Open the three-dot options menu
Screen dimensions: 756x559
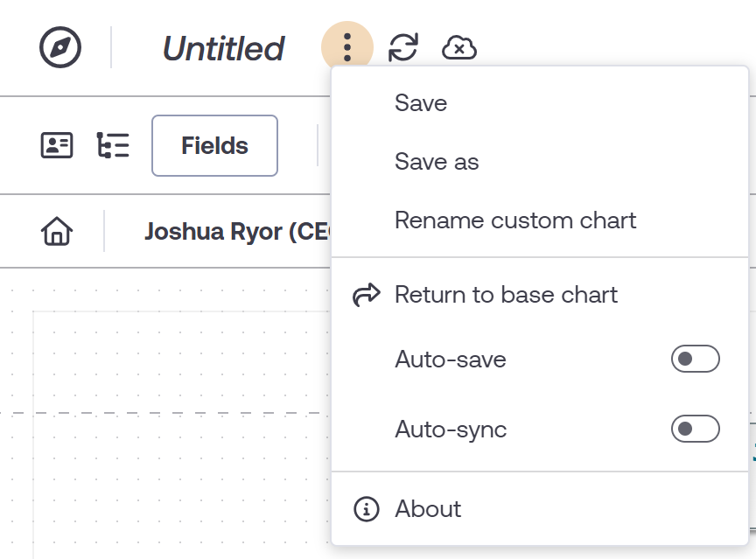[x=349, y=48]
